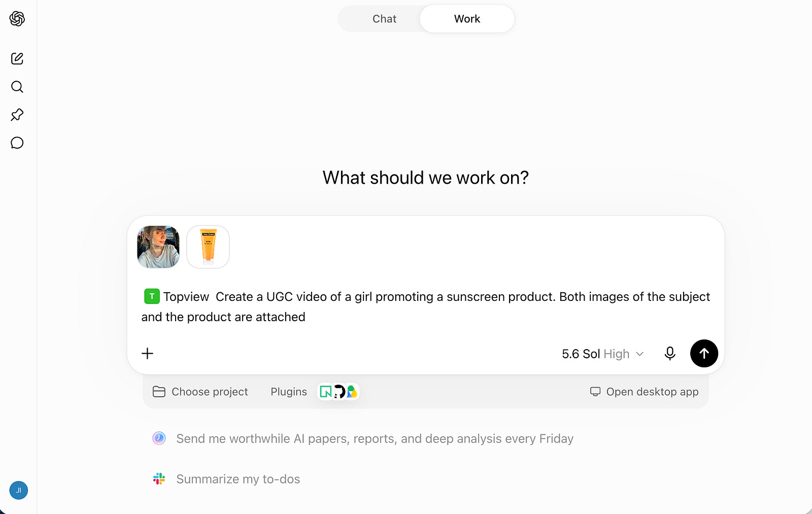This screenshot has width=812, height=514.
Task: Choose the Summarize my to-dos suggestion
Action: point(226,479)
